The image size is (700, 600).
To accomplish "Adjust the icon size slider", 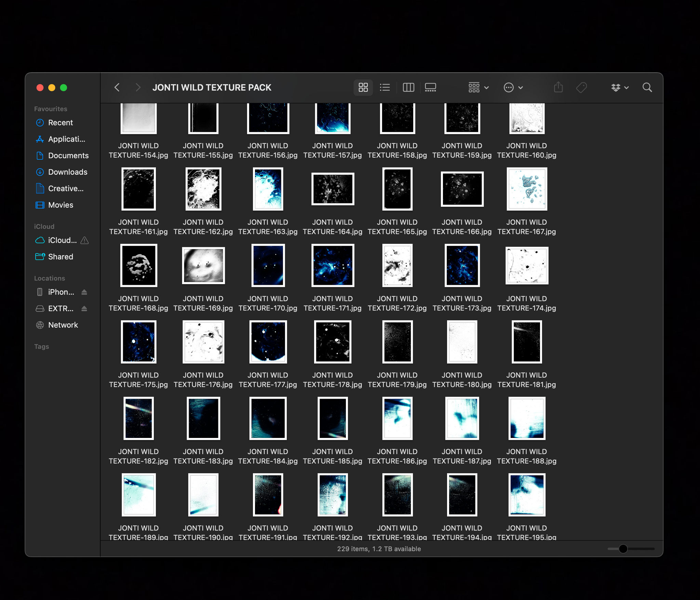I will point(623,549).
